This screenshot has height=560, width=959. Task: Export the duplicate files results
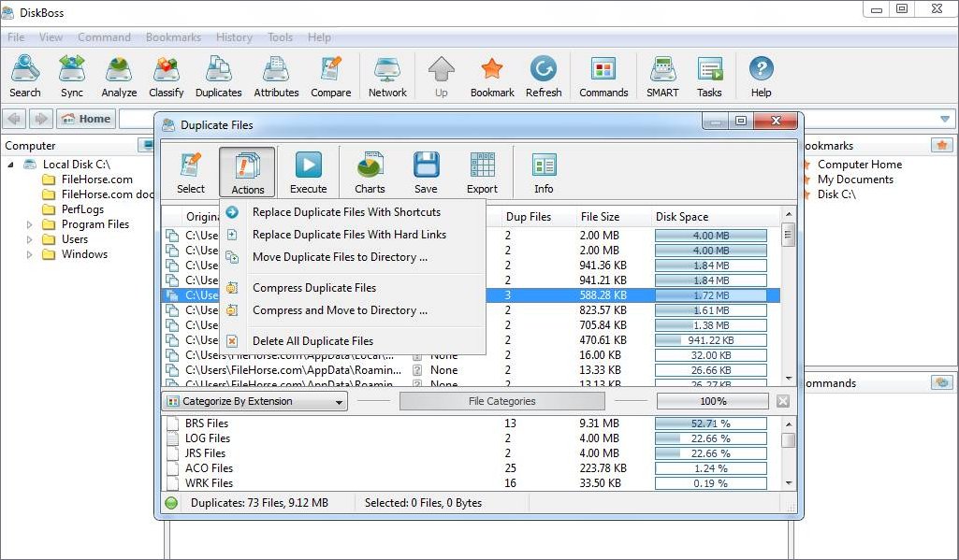tap(482, 173)
